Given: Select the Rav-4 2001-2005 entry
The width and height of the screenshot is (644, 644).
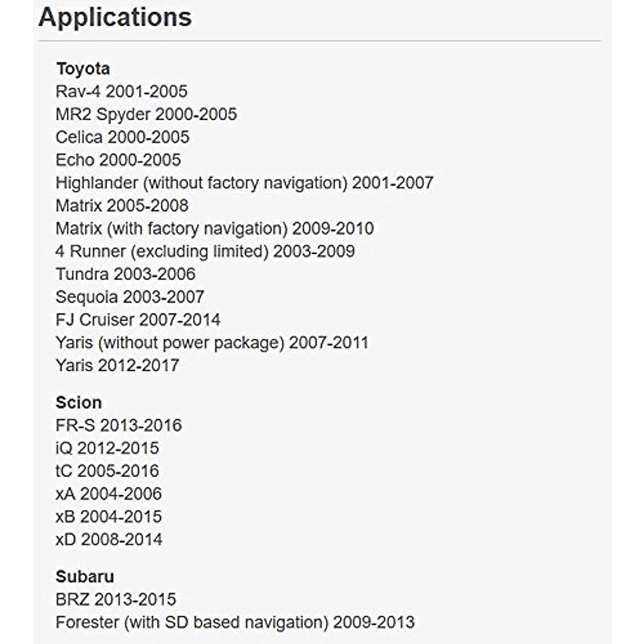Looking at the screenshot, I should tap(121, 91).
